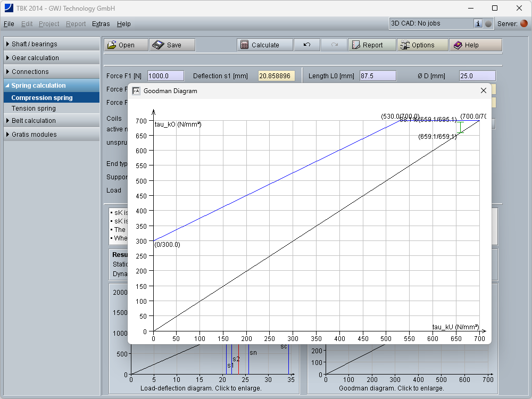Viewport: 532px width, 399px height.
Task: Open the File menu
Action: 9,24
